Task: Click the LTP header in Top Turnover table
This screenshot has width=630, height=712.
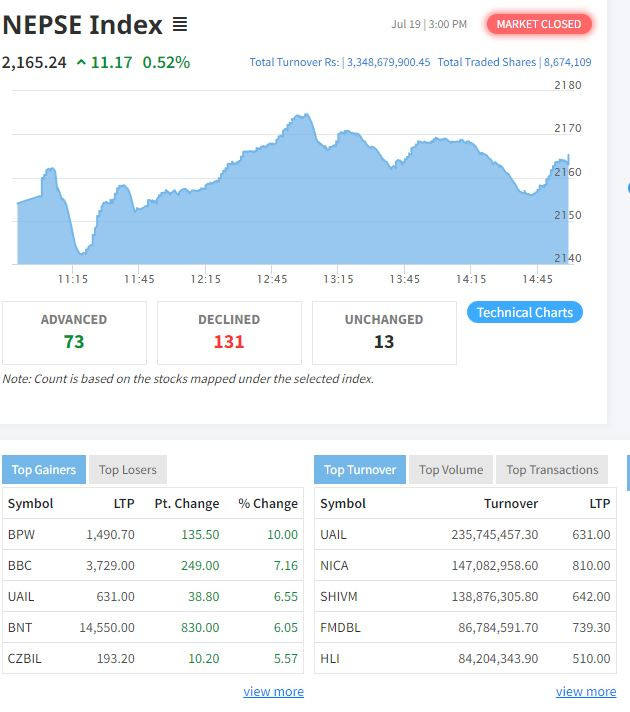Action: coord(600,504)
